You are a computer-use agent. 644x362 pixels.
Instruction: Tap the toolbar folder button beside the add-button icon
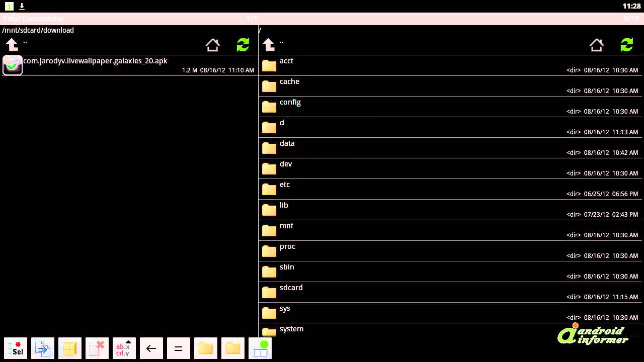[x=232, y=348]
